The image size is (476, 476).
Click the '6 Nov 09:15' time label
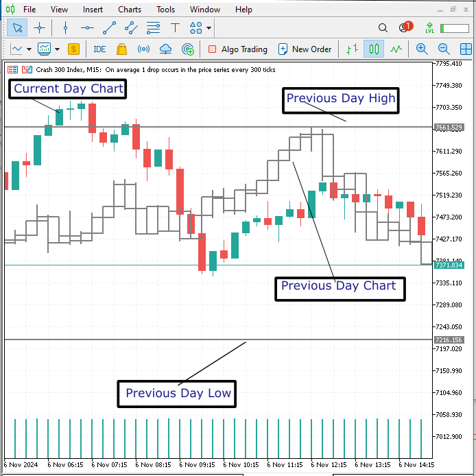198,465
